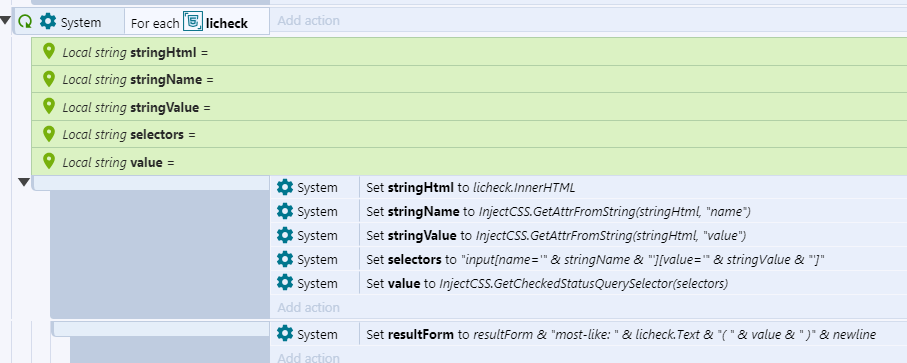The width and height of the screenshot is (907, 363).
Task: Select the Set selectors to input[name= action
Action: click(x=588, y=260)
